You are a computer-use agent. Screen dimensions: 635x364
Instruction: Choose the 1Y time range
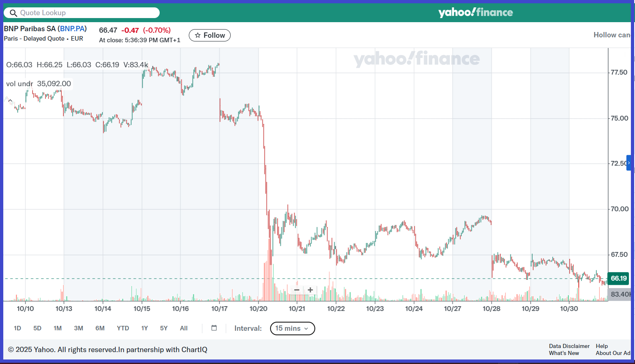[x=144, y=328]
